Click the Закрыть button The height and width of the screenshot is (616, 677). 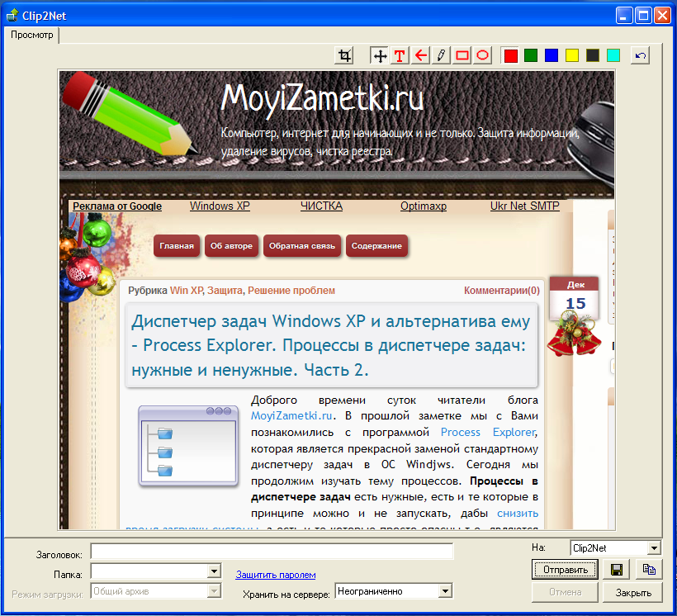[633, 593]
